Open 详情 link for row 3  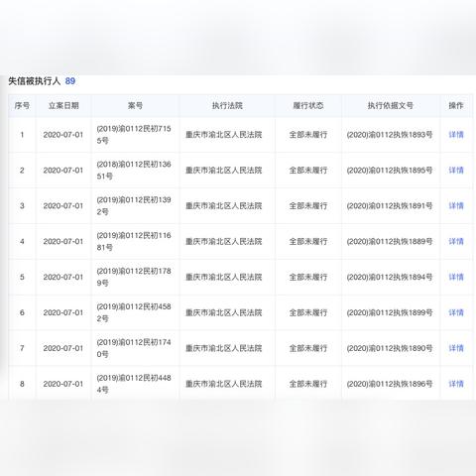[456, 206]
